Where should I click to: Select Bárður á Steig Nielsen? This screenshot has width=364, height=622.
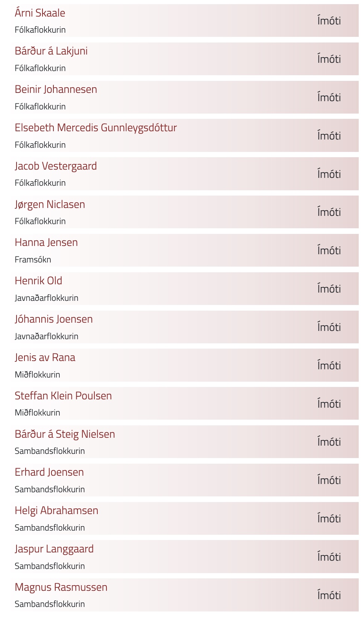click(65, 434)
